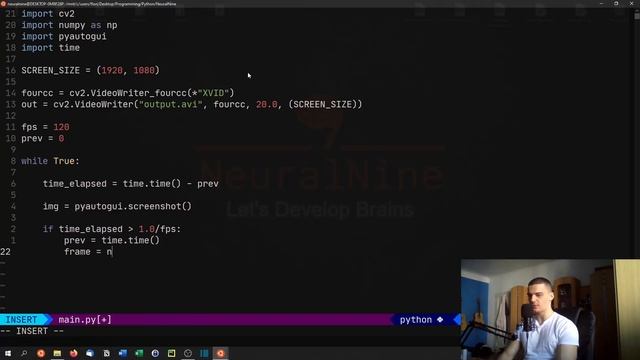Viewport: 640px width, 360px height.
Task: Click the terminal title bar icon
Action: pyautogui.click(x=4, y=3)
